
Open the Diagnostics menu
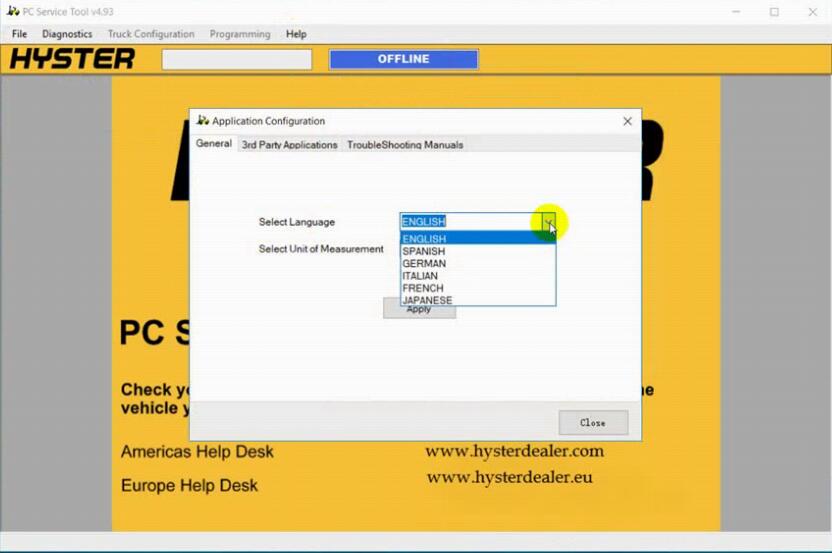coord(67,34)
